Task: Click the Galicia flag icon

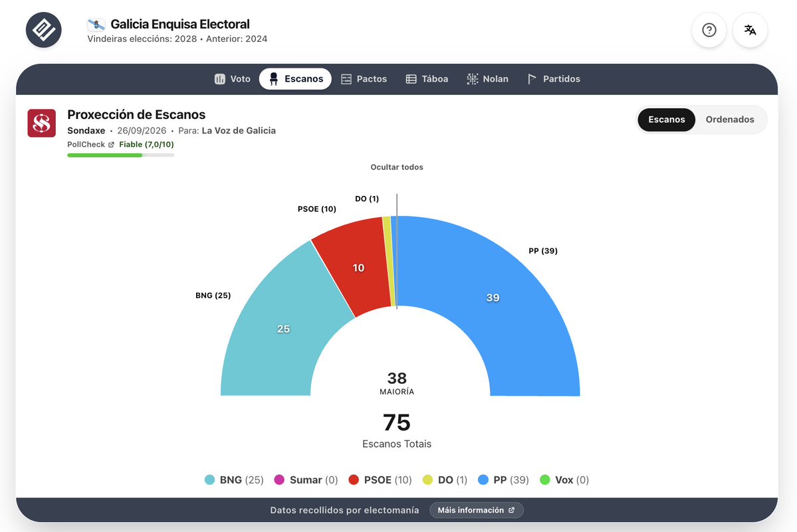Action: point(96,25)
